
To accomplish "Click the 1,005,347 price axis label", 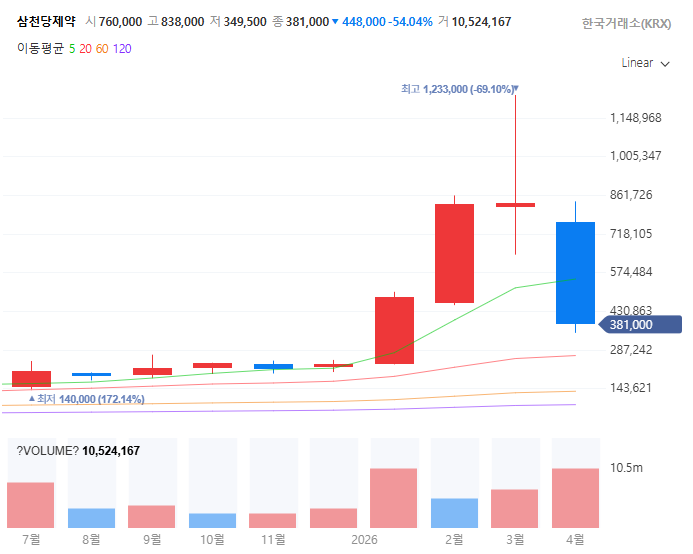I will (x=636, y=156).
